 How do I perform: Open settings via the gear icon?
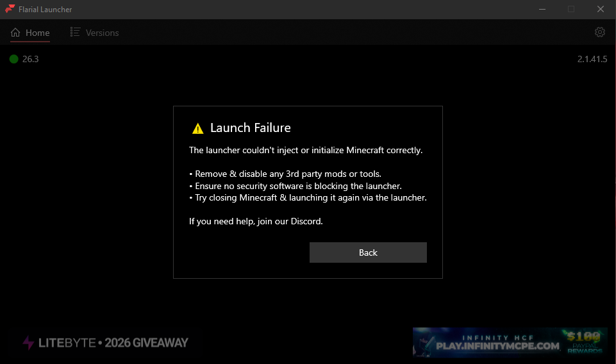pos(599,32)
